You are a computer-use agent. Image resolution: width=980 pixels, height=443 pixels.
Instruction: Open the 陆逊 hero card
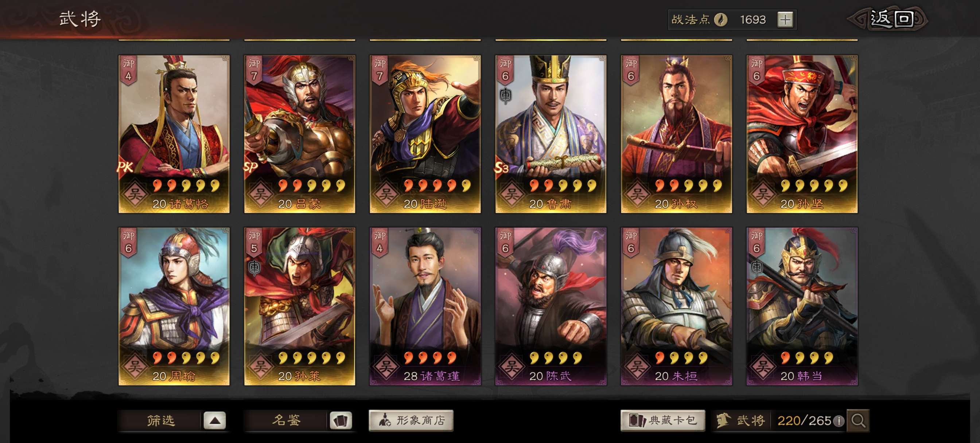click(x=425, y=134)
